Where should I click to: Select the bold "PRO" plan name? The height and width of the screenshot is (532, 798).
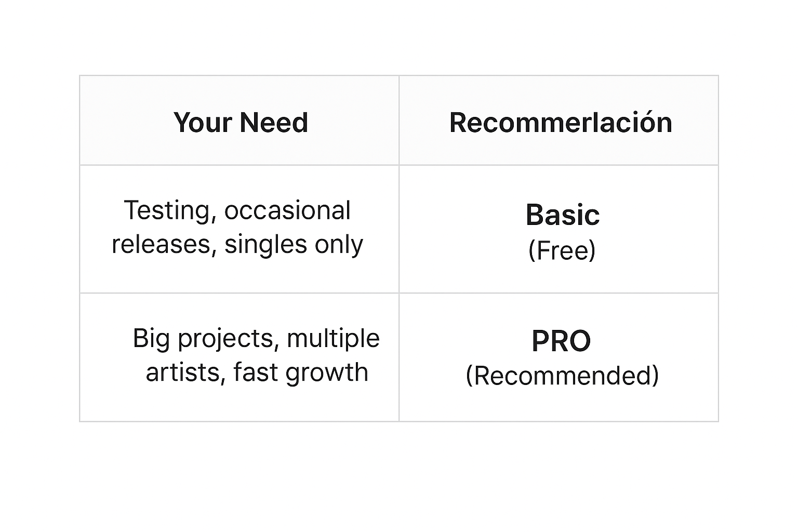561,341
